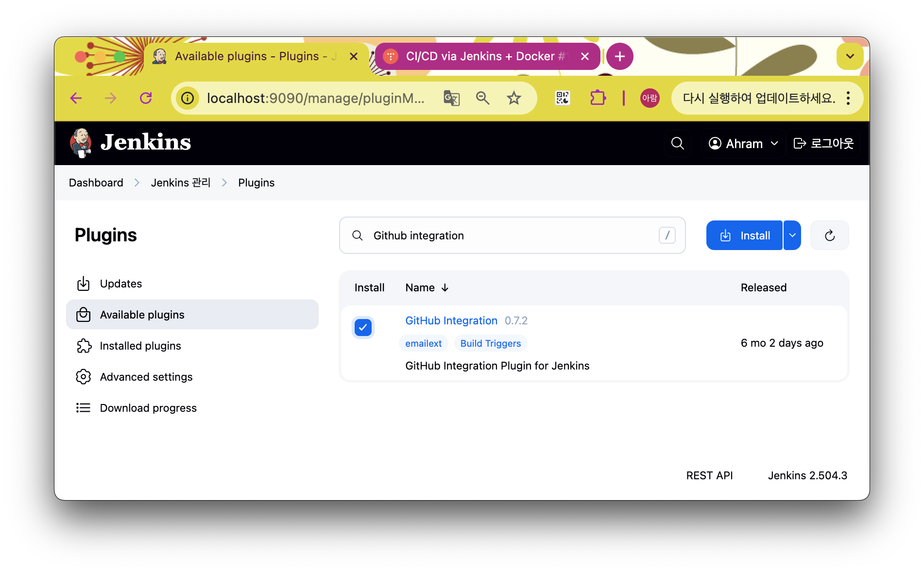
Task: Click the 6 mo 2 days ago text
Action: tap(782, 343)
